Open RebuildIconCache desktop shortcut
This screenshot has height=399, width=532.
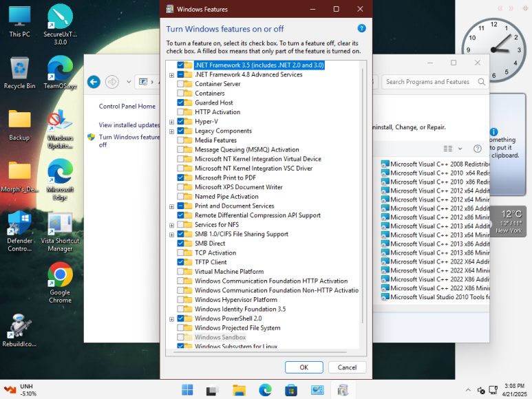(x=19, y=330)
